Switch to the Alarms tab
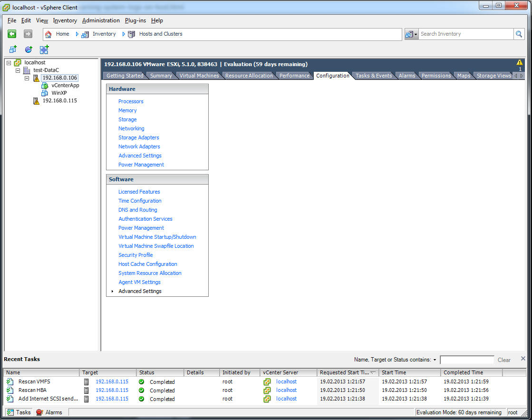This screenshot has height=420, width=532. tap(407, 76)
